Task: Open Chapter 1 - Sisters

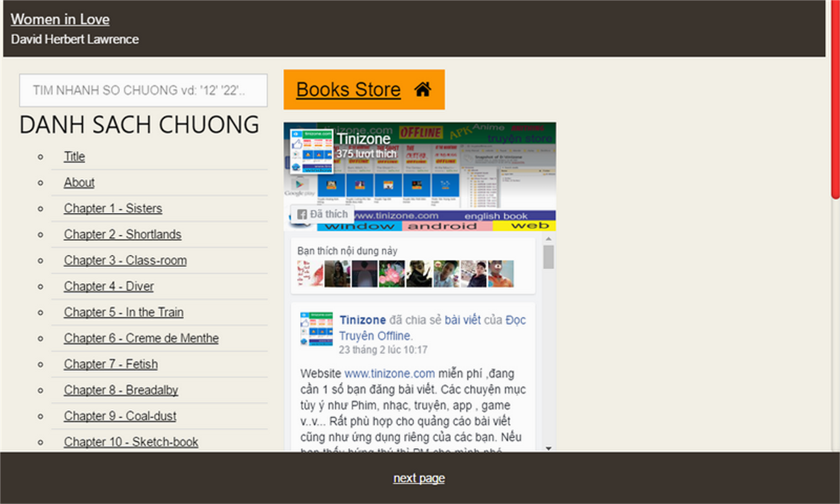Action: click(113, 208)
